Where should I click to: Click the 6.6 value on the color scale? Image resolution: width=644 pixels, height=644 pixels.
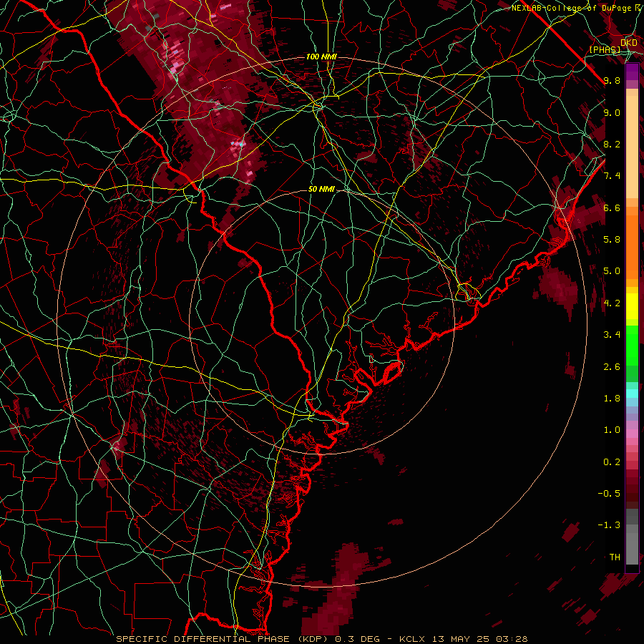click(612, 208)
